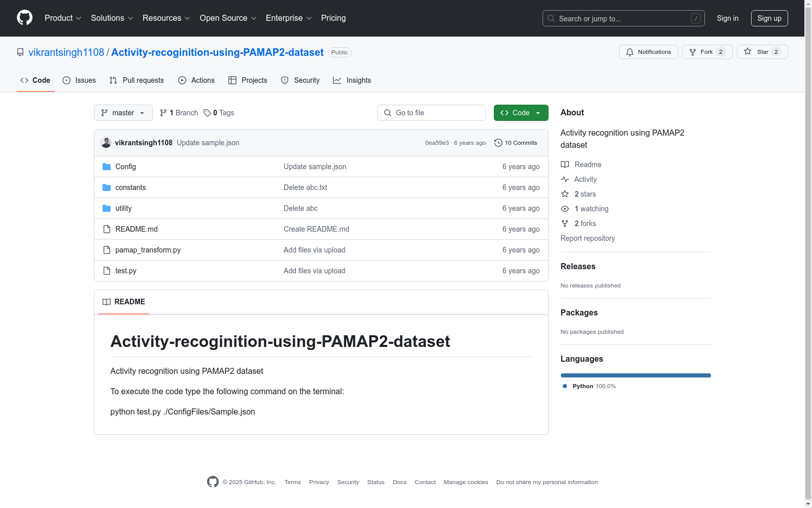Screen dimensions: 812x508
Task: Expand the master branch dropdown
Action: point(123,113)
